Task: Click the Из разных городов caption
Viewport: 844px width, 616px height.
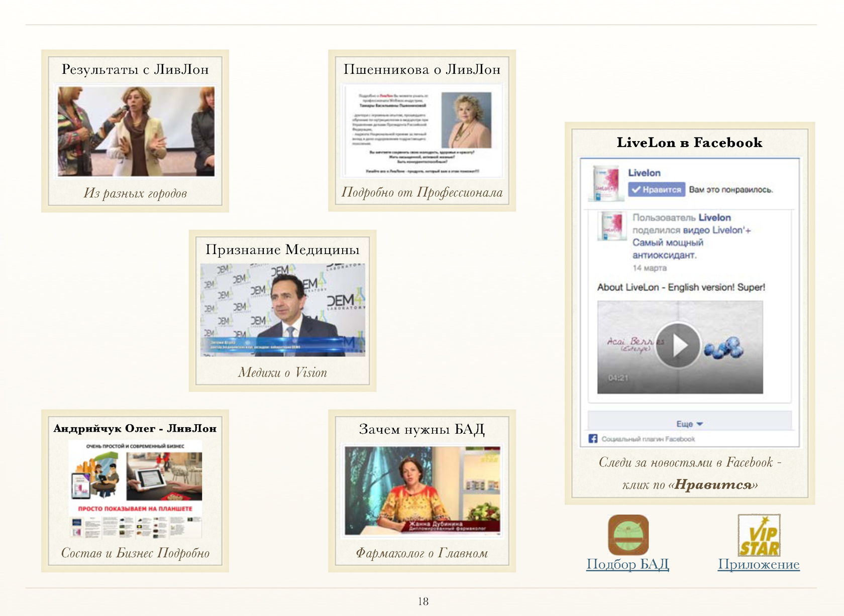Action: (135, 193)
